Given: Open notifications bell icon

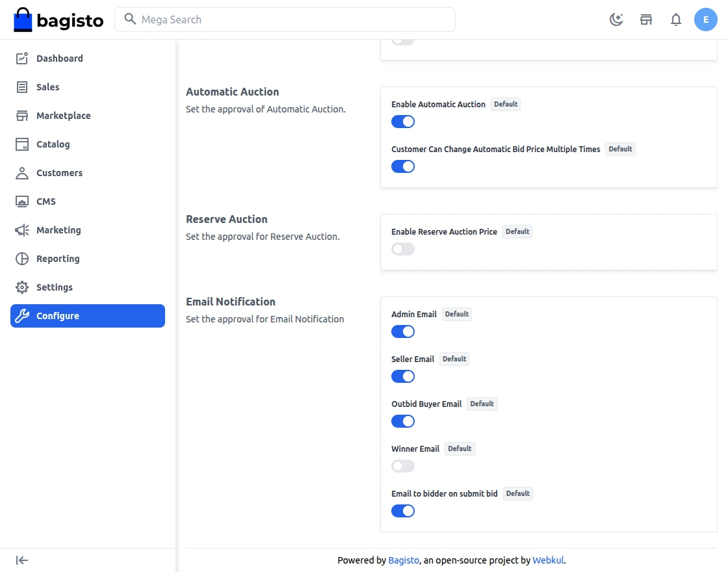Looking at the screenshot, I should [676, 19].
